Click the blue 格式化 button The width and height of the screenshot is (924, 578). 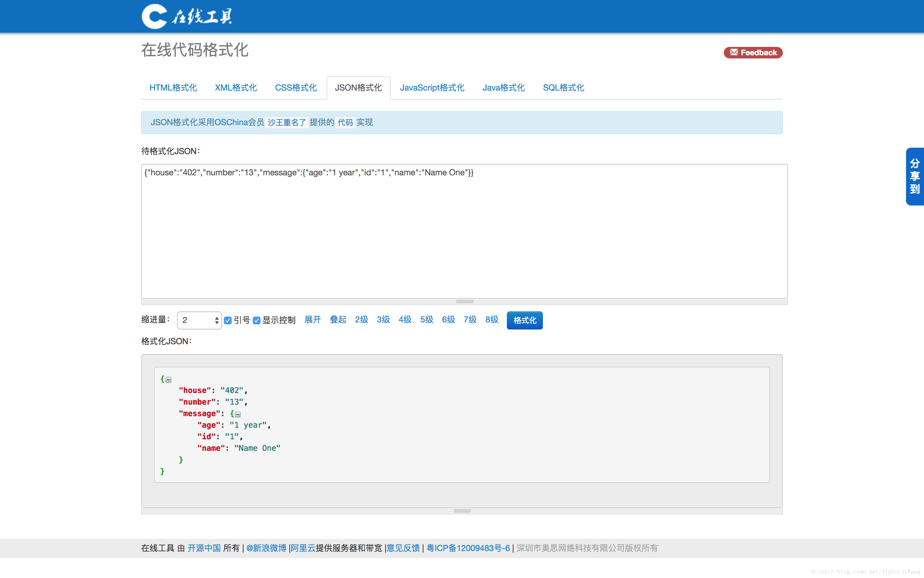click(x=525, y=320)
